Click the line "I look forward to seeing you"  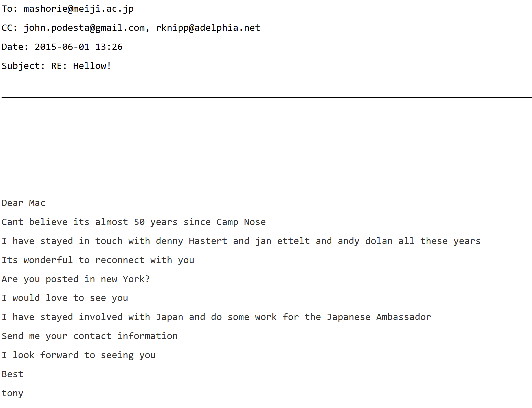[x=79, y=355]
